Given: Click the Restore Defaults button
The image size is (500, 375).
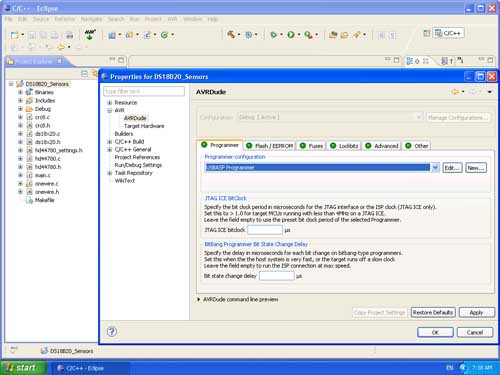Looking at the screenshot, I should (433, 312).
